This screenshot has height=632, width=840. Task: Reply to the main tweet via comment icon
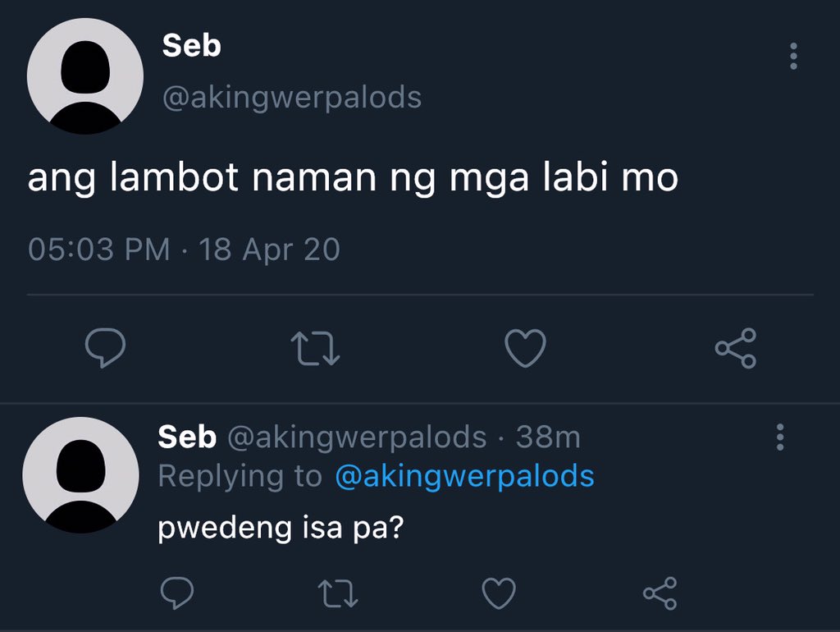(x=105, y=348)
